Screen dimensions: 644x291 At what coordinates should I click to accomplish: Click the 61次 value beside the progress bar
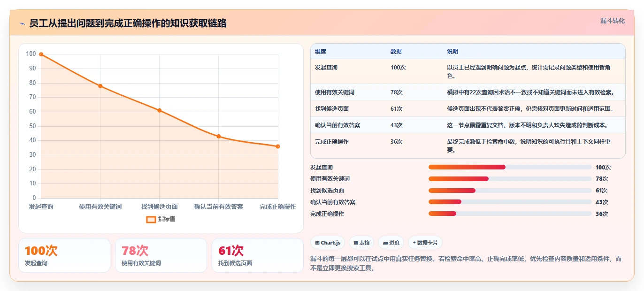tap(602, 191)
